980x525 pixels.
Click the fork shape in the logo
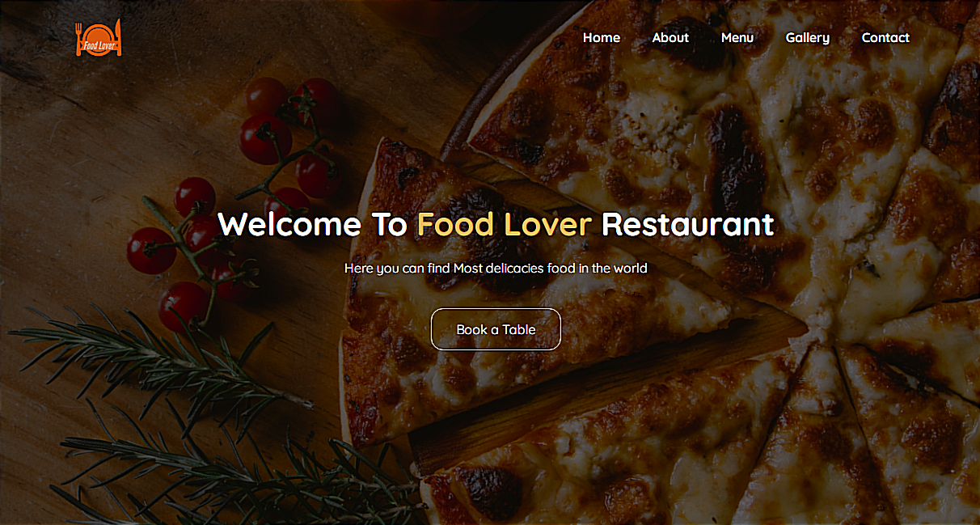point(79,38)
